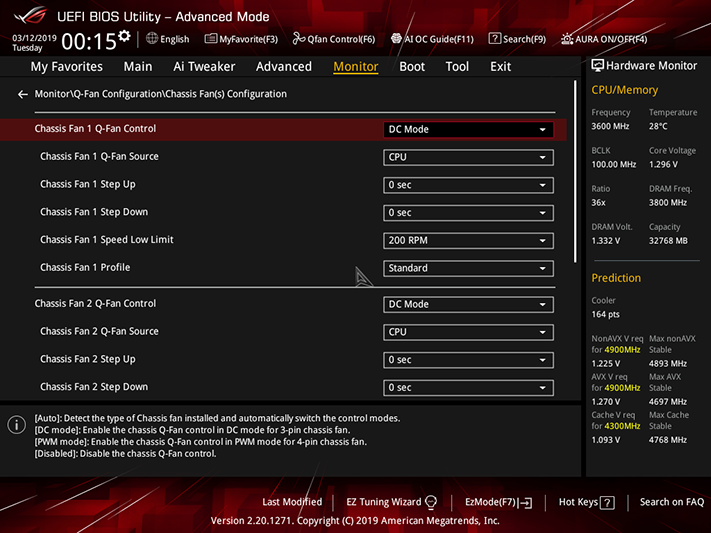The height and width of the screenshot is (533, 711).
Task: Click the back arrow beside the breadcrumb path
Action: click(22, 94)
